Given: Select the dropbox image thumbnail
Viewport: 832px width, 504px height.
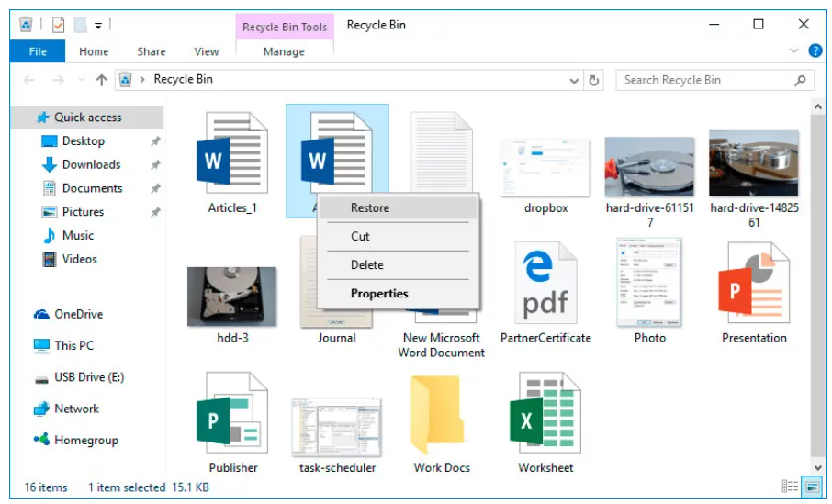Looking at the screenshot, I should tap(545, 167).
